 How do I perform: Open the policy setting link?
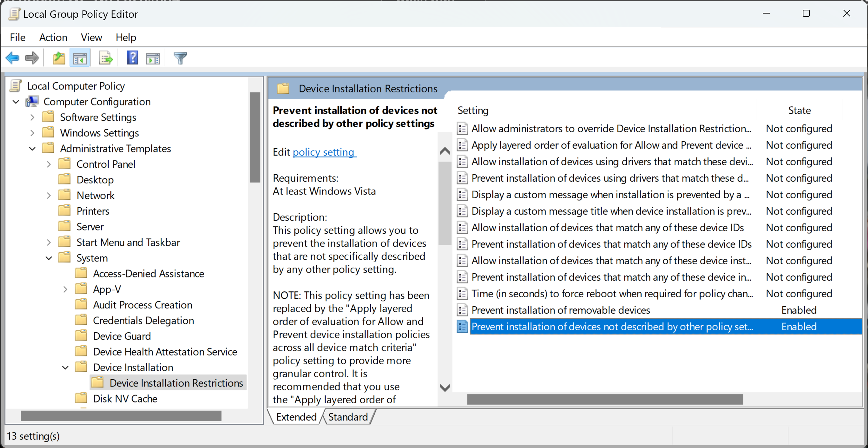coord(324,152)
